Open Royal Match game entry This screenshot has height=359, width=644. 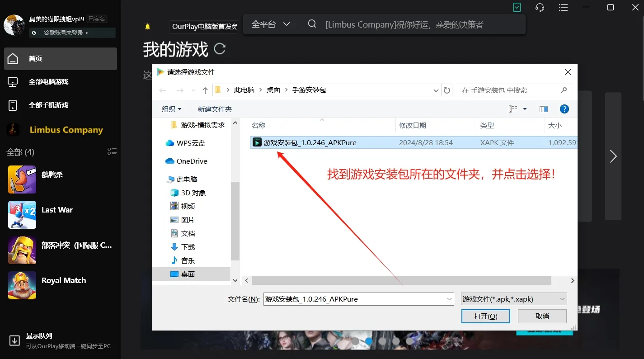coord(61,285)
